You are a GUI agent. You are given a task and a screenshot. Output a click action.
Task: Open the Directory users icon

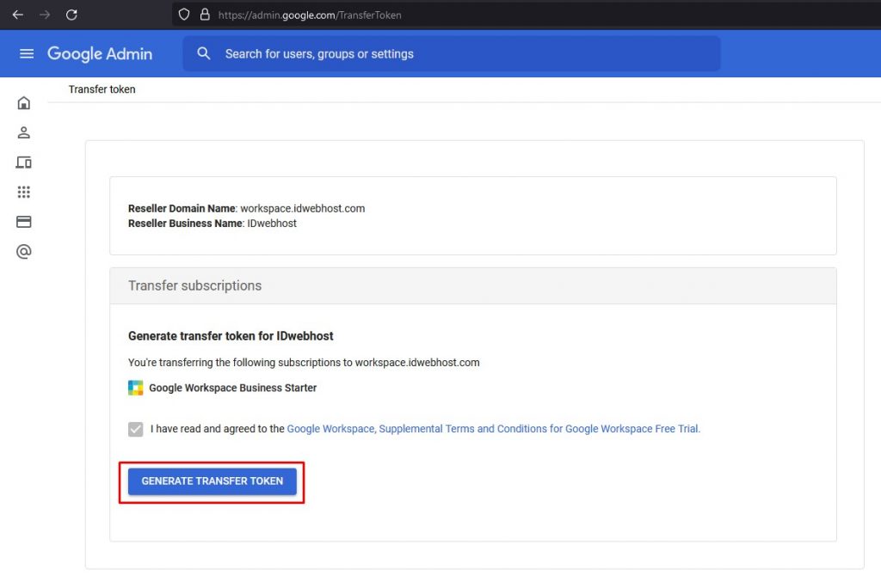23,132
